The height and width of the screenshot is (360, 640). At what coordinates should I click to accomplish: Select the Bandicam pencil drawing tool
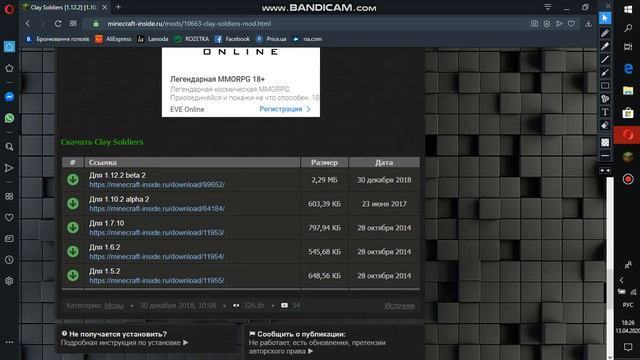605,33
